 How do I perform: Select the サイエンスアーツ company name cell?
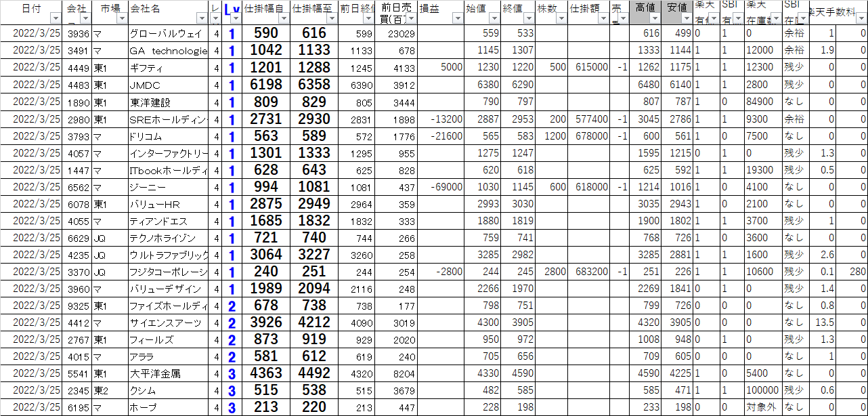pyautogui.click(x=168, y=323)
